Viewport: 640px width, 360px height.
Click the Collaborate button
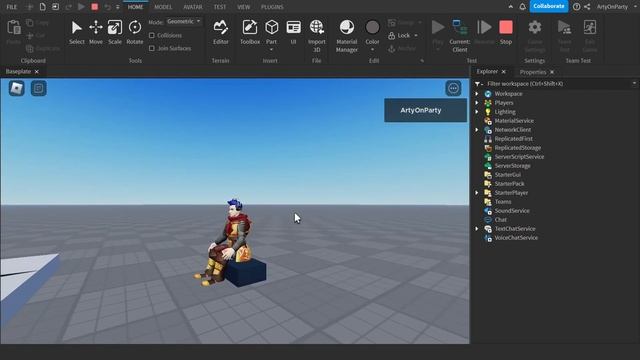click(549, 6)
